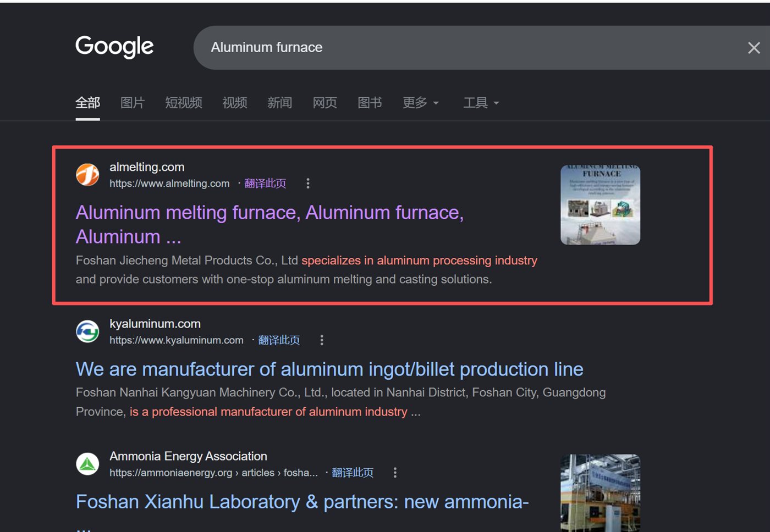Expand the 更多 dropdown
The width and height of the screenshot is (770, 532).
(421, 103)
